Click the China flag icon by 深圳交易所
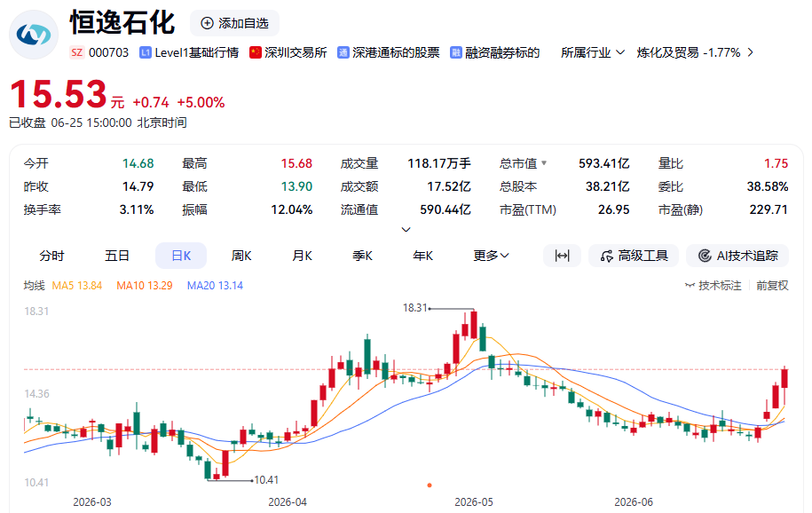812x513 pixels. point(256,53)
